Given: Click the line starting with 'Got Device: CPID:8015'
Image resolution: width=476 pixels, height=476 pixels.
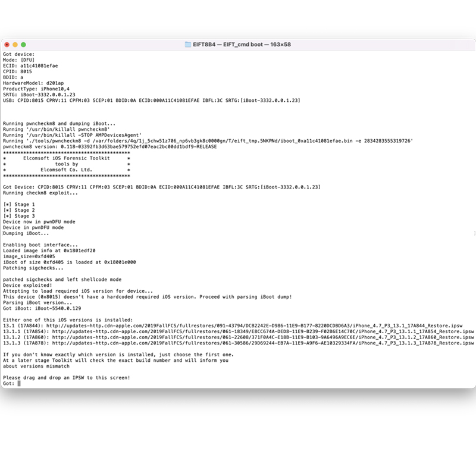Looking at the screenshot, I should [162, 187].
